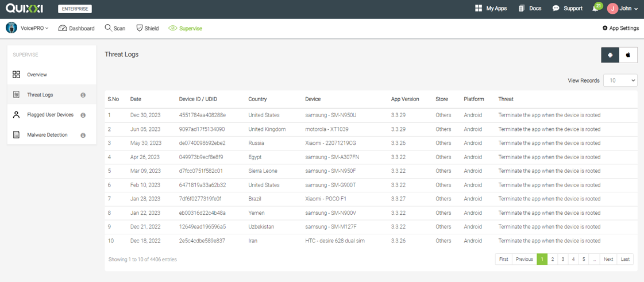
Task: Click the Dashboard gauge icon
Action: pyautogui.click(x=63, y=28)
